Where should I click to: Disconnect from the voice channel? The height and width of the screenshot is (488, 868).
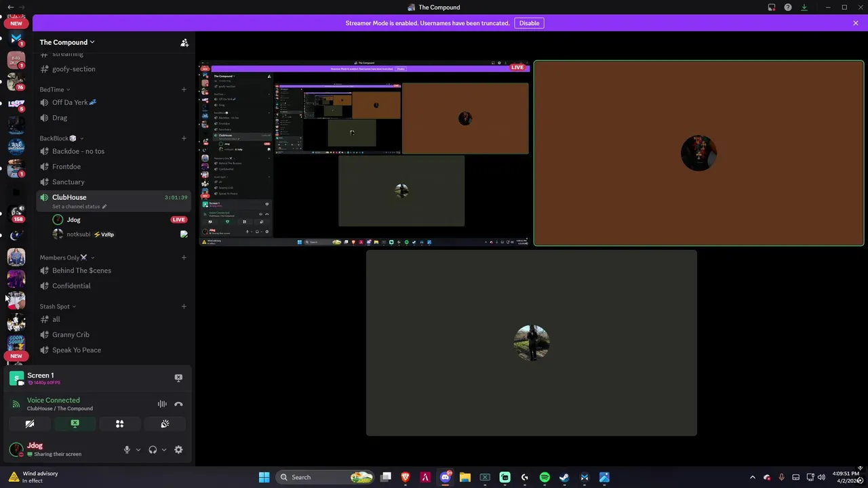tap(178, 404)
